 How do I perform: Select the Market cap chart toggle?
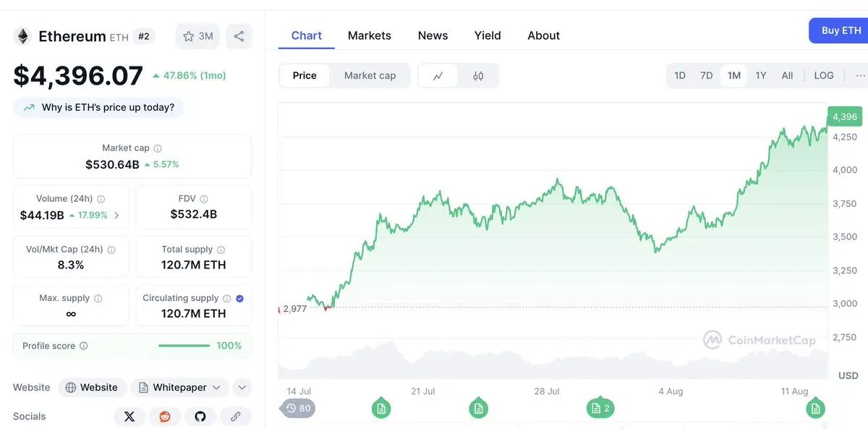[x=370, y=76]
